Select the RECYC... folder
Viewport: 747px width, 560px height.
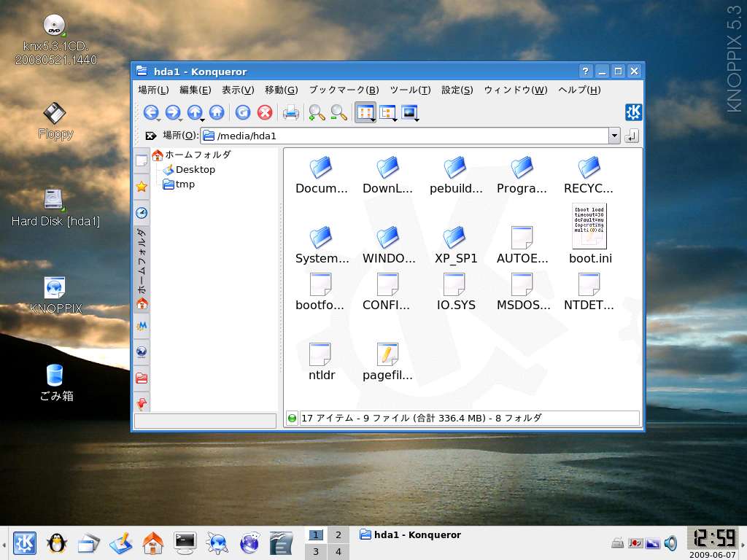[589, 175]
